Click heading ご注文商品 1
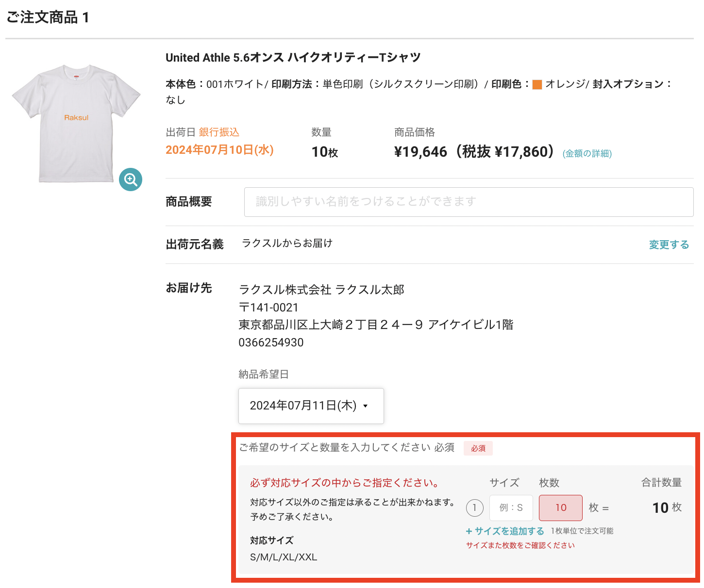This screenshot has height=588, width=704. [48, 17]
